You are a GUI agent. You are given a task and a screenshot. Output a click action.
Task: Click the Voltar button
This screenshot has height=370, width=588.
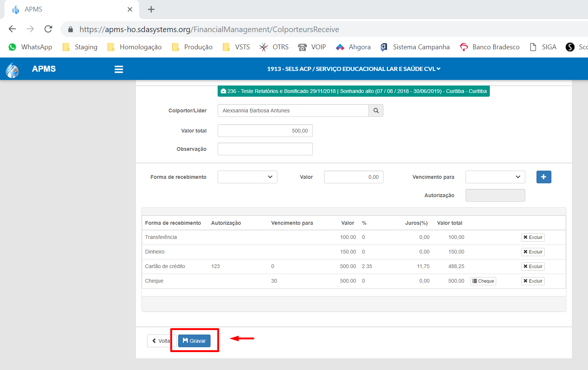point(161,341)
